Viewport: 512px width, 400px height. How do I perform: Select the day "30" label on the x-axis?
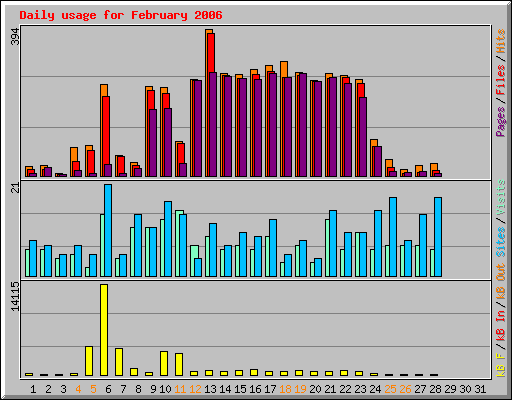[x=465, y=389]
